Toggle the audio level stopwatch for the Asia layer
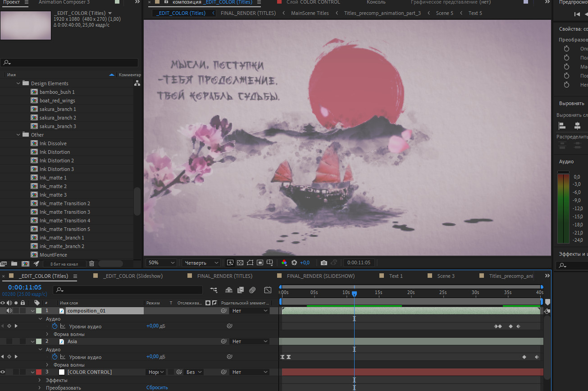The height and width of the screenshot is (391, 588). pos(55,357)
